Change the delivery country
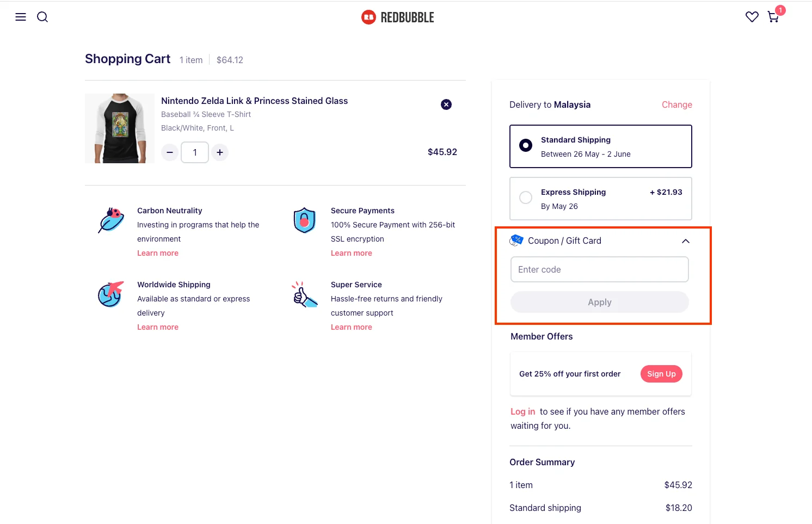The image size is (812, 524). click(677, 104)
